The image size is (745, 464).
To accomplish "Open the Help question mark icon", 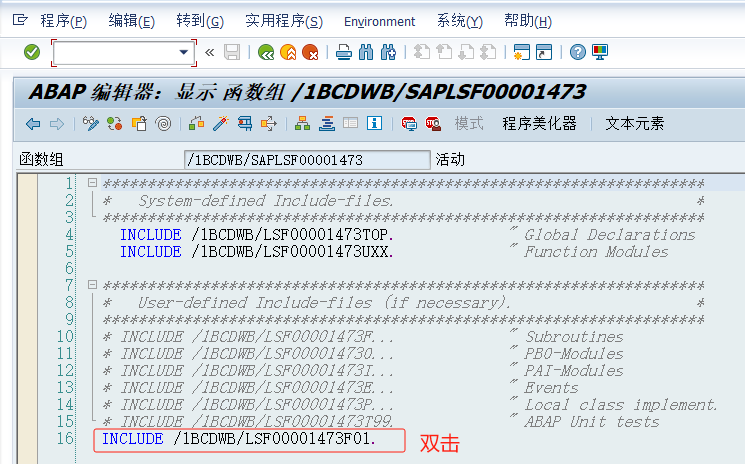I will [578, 52].
